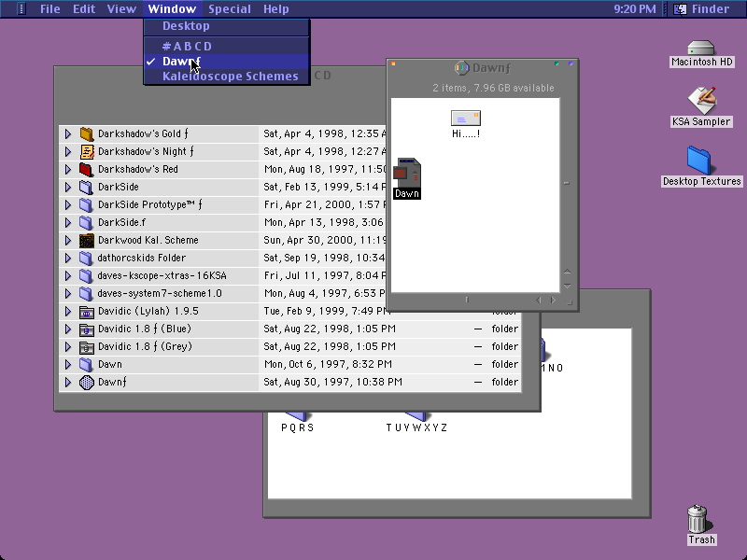747x560 pixels.
Task: Click the 9:20 PM menu bar clock
Action: 635,8
